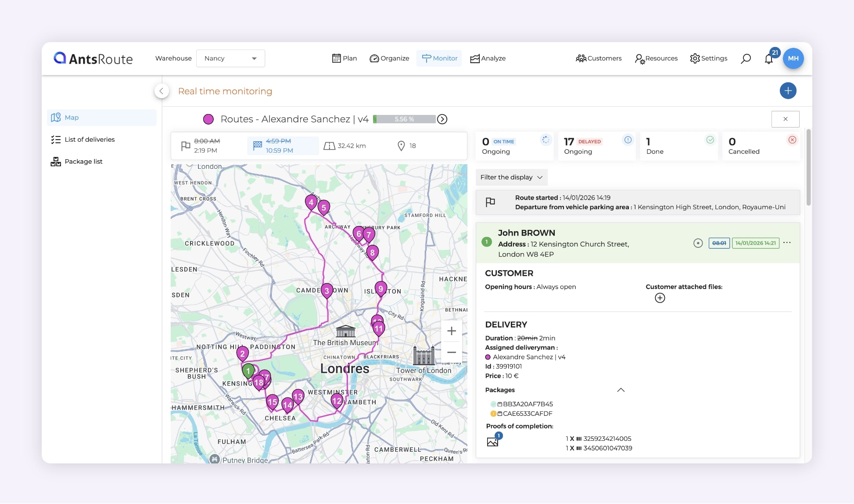Screen dimensions: 854x504
Task: Open List of deliveries in sidebar
Action: (90, 139)
